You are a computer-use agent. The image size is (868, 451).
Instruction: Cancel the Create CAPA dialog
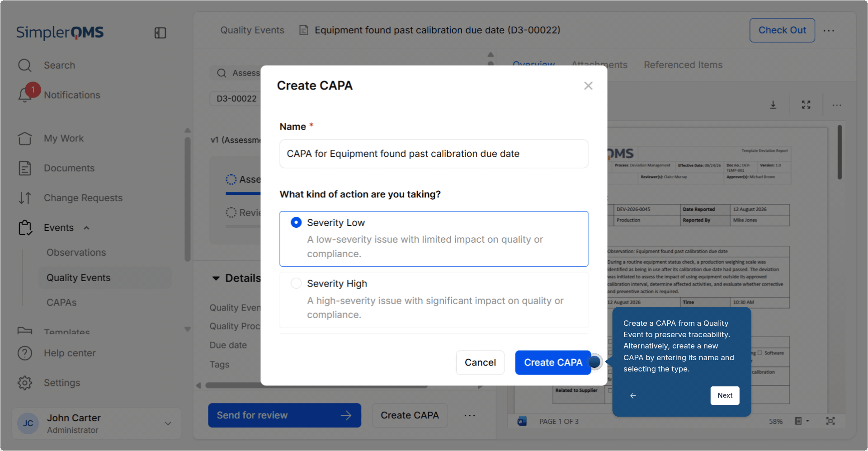480,362
